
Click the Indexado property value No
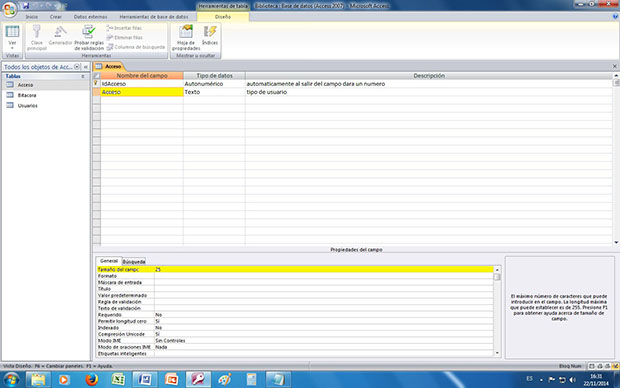[324, 328]
